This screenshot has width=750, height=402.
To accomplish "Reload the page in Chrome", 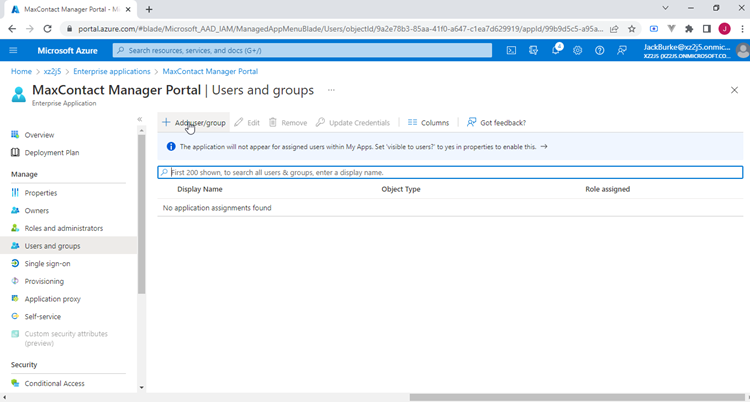I will pos(47,29).
